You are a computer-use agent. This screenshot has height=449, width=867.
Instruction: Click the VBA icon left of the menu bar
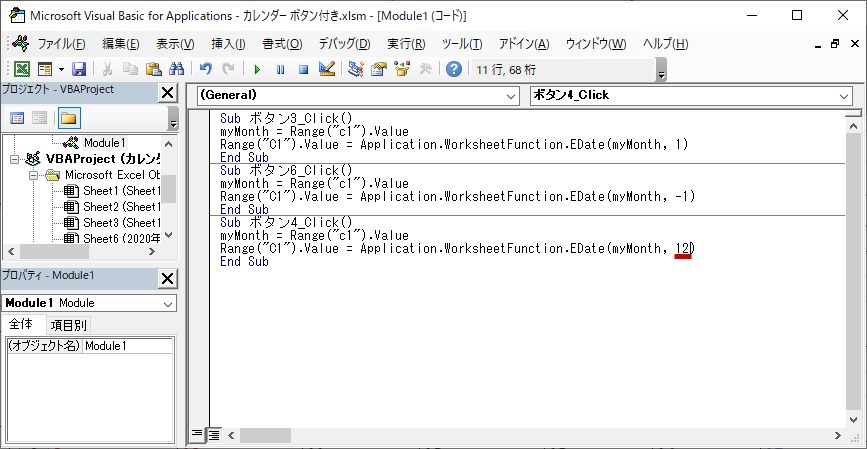tap(20, 43)
